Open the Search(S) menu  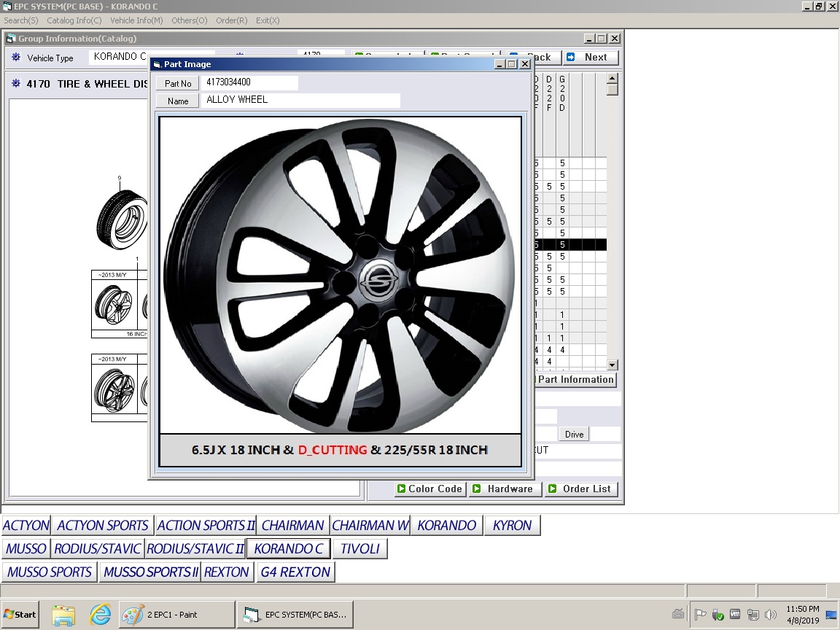21,20
